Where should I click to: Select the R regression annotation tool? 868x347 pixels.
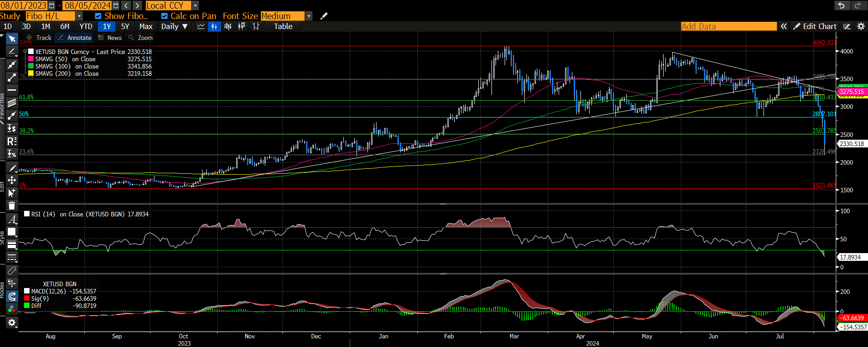click(12, 141)
